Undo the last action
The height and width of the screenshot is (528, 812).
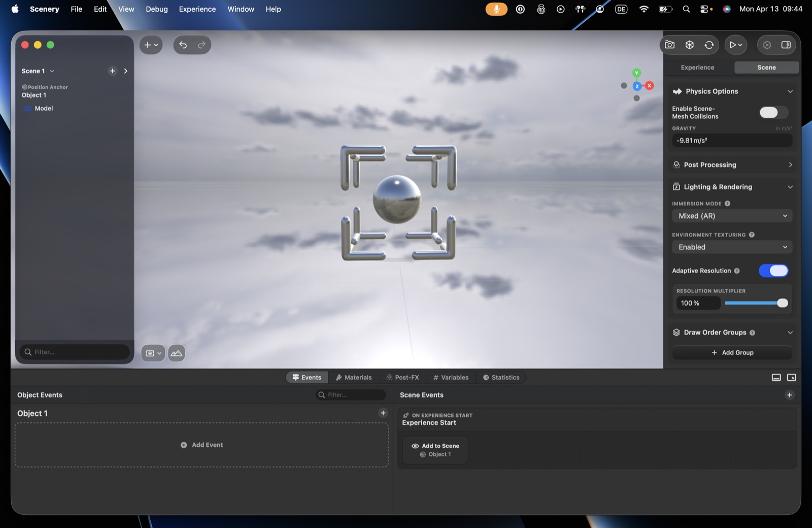[x=183, y=45]
